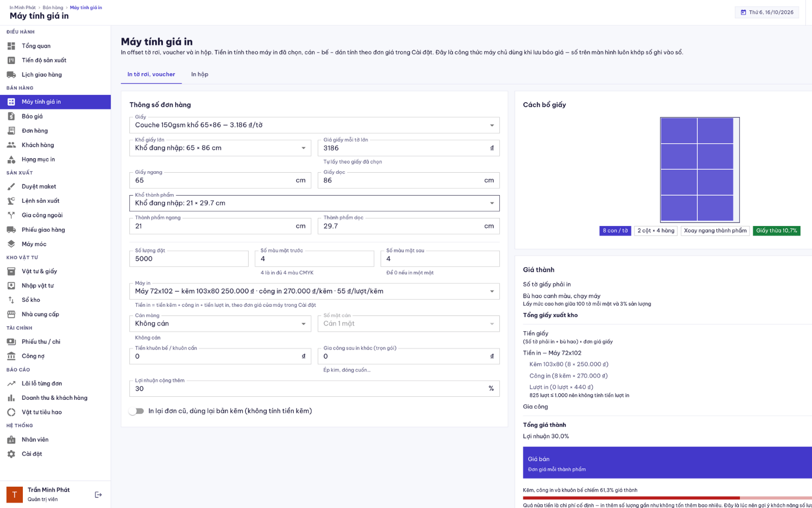
Task: Click Nhập vật tư icon
Action: [11, 285]
